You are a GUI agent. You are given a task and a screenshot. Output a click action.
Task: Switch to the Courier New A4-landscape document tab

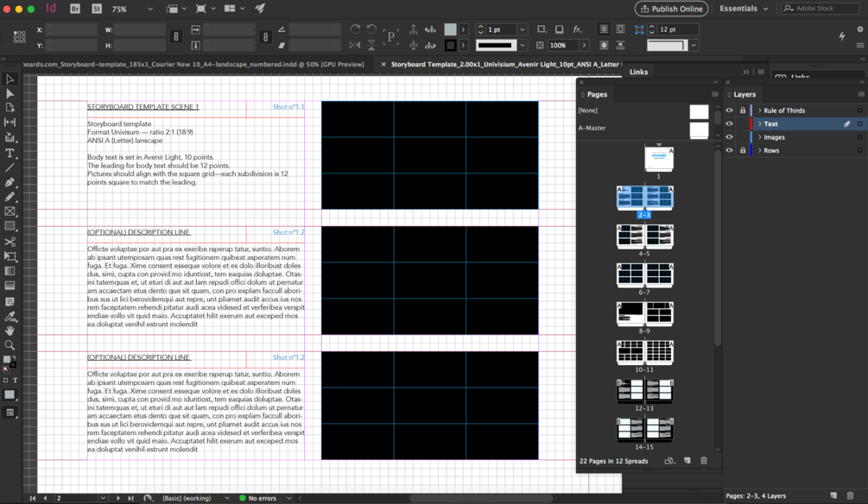[193, 64]
